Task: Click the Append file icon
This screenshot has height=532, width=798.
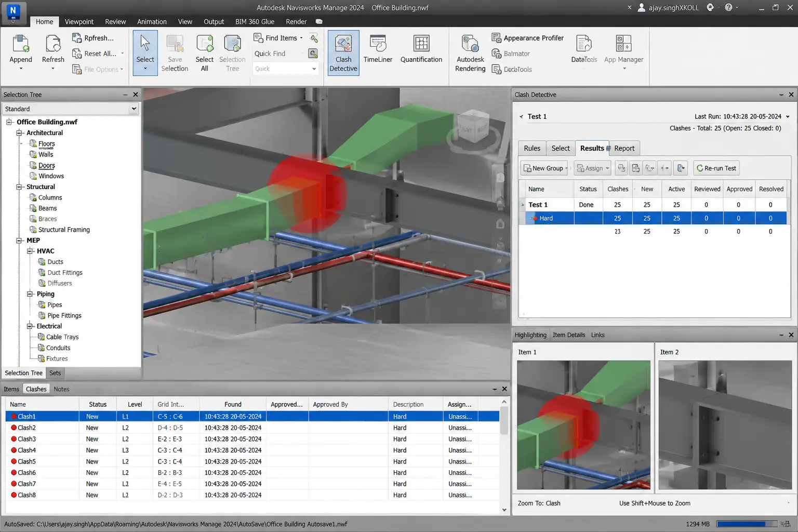Action: pyautogui.click(x=21, y=44)
